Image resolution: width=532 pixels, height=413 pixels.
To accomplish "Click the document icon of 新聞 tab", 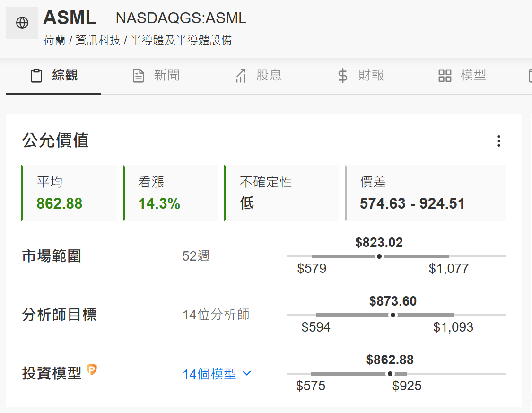I will pos(138,76).
